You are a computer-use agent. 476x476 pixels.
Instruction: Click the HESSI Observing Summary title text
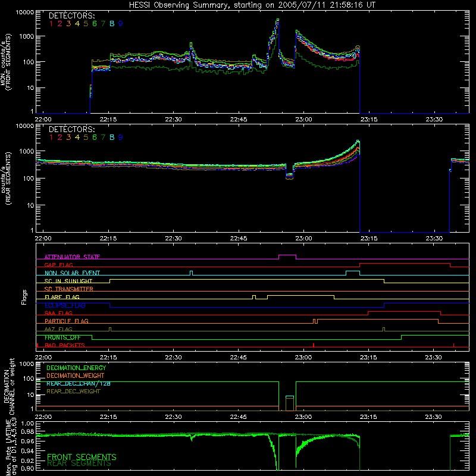pos(252,5)
